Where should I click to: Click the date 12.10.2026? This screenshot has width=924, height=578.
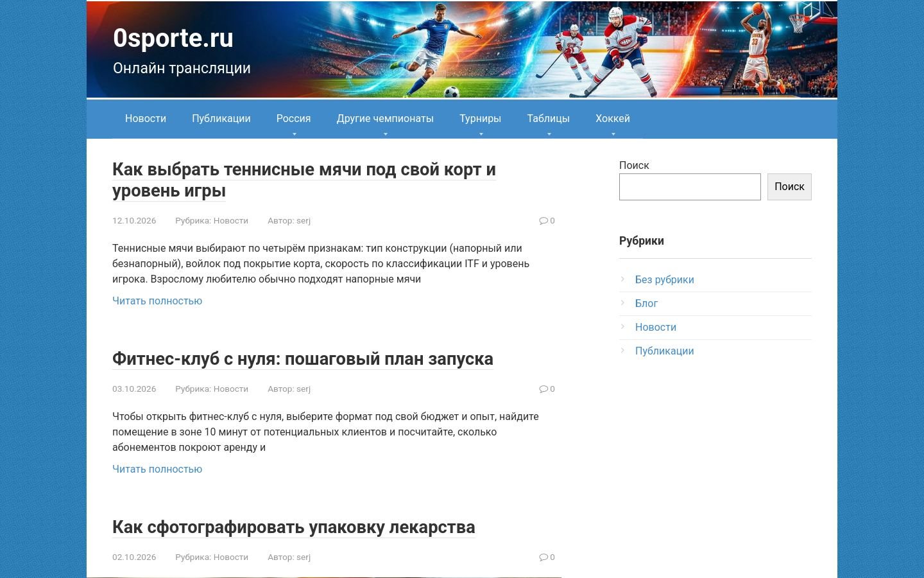pos(134,220)
